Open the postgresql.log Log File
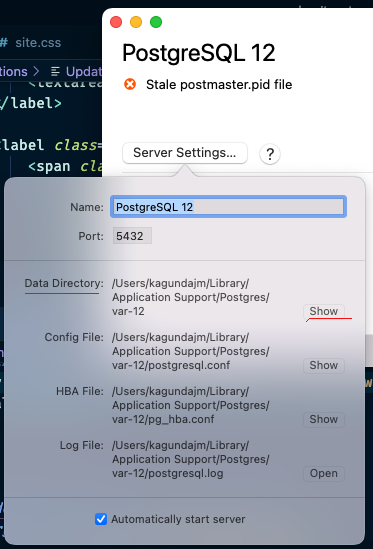Image resolution: width=373 pixels, height=549 pixels. [x=324, y=473]
